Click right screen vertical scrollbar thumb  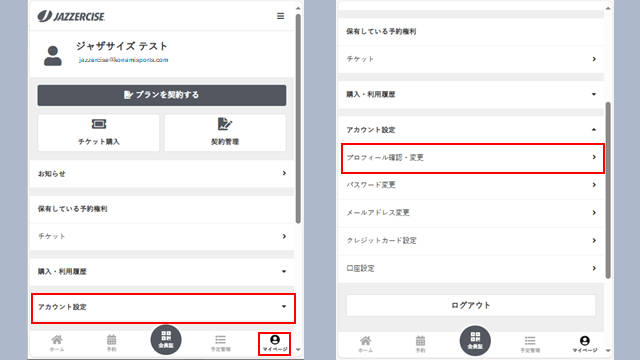pyautogui.click(x=608, y=190)
